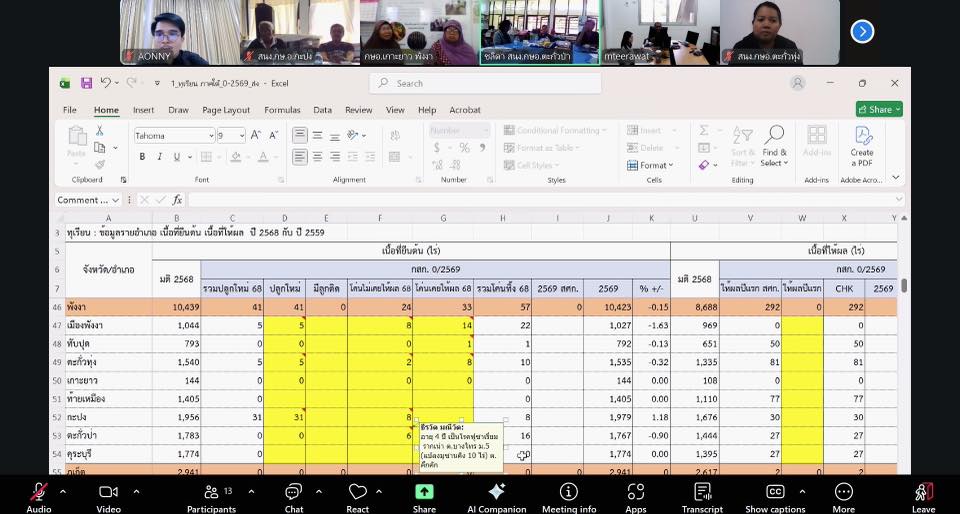Click the green Share screen icon
Viewport: 960px width, 514px height.
pyautogui.click(x=424, y=492)
